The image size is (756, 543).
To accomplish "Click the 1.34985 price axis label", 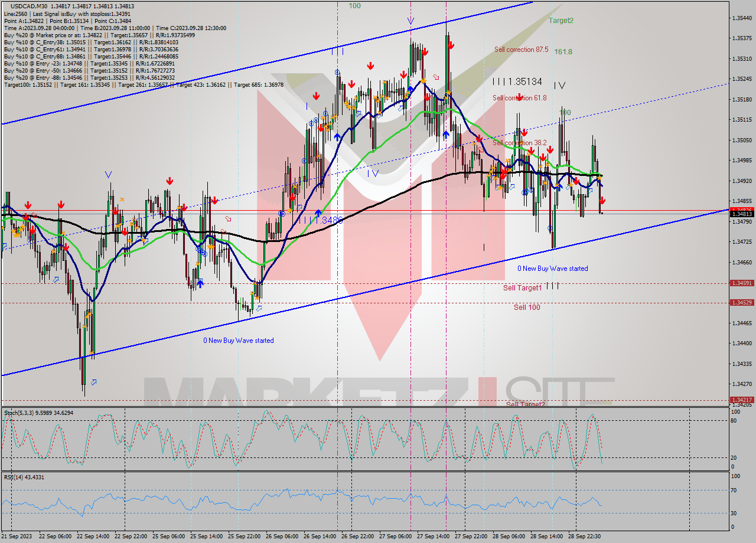I will (742, 161).
